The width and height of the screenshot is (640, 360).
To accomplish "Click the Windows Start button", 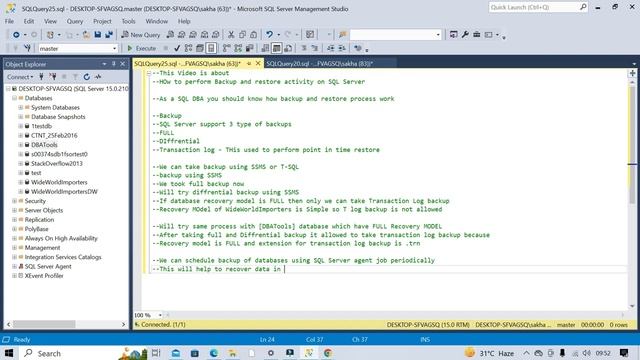I will [x=9, y=353].
